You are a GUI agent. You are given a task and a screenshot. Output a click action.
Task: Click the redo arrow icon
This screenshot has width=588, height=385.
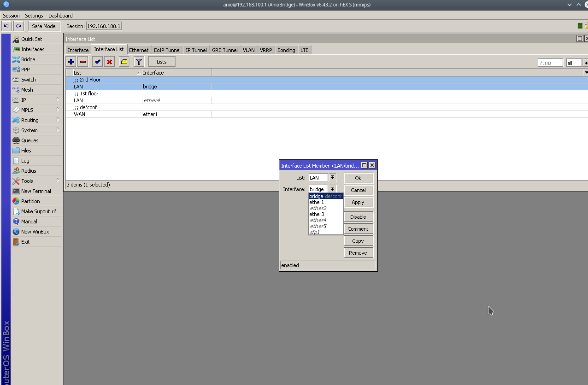18,26
